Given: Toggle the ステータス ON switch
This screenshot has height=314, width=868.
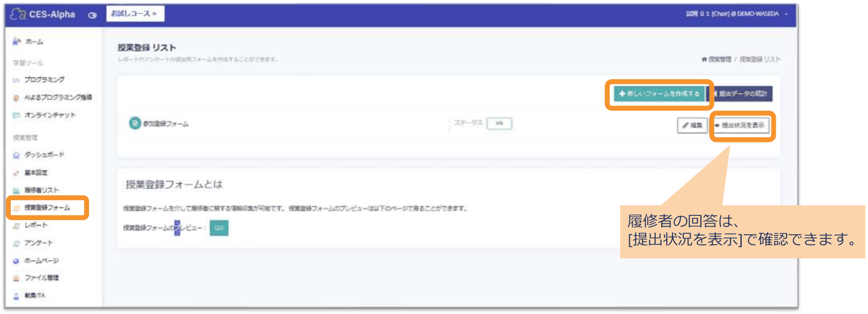Looking at the screenshot, I should (499, 123).
